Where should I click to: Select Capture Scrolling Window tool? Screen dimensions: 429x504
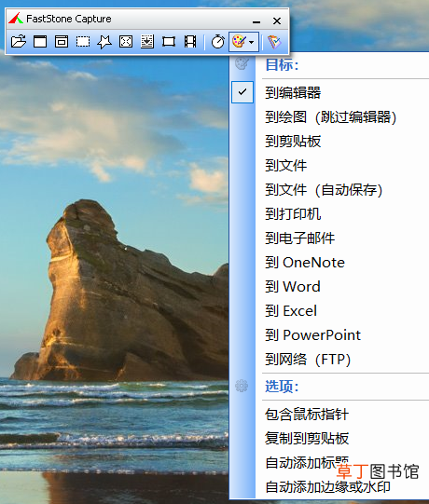(147, 42)
